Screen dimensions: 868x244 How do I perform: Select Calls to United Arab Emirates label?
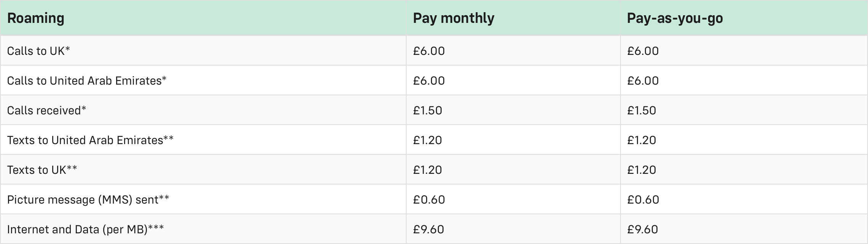point(87,81)
